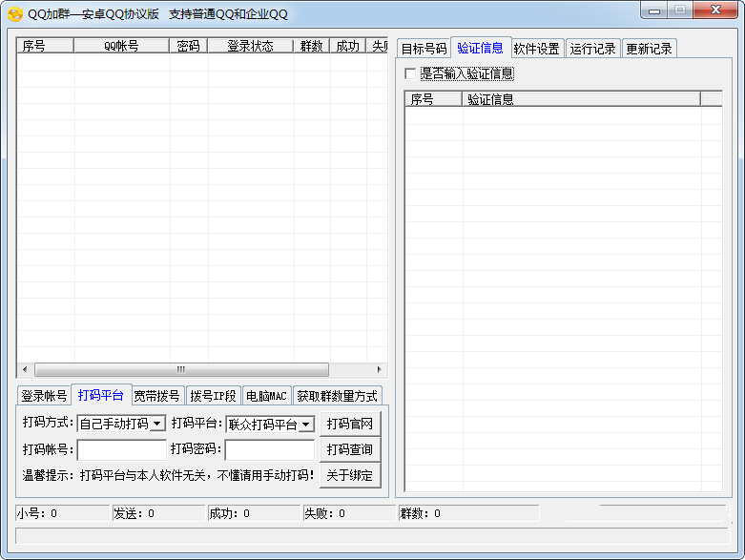Focus the 打码帐号 input field
The width and height of the screenshot is (745, 560).
point(122,449)
